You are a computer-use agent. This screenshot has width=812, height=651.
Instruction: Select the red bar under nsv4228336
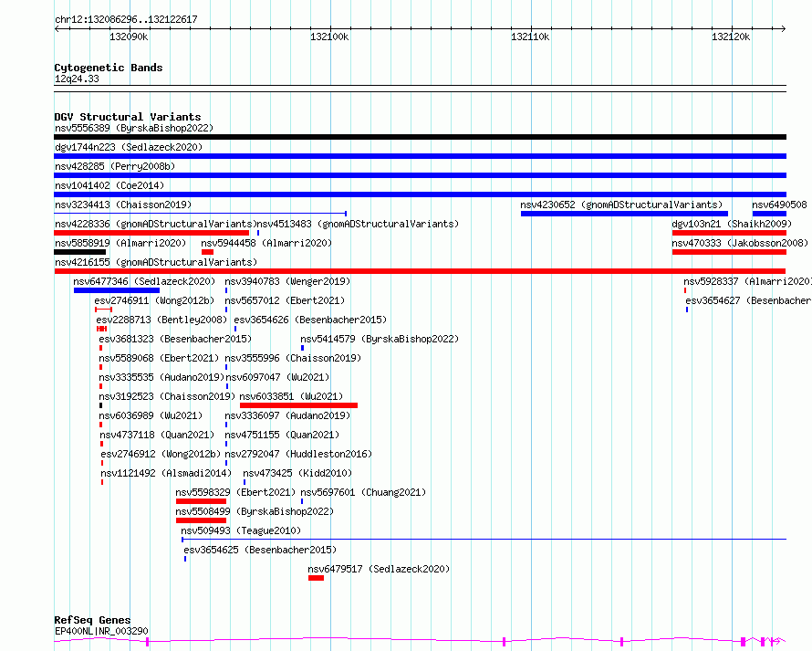pyautogui.click(x=151, y=233)
